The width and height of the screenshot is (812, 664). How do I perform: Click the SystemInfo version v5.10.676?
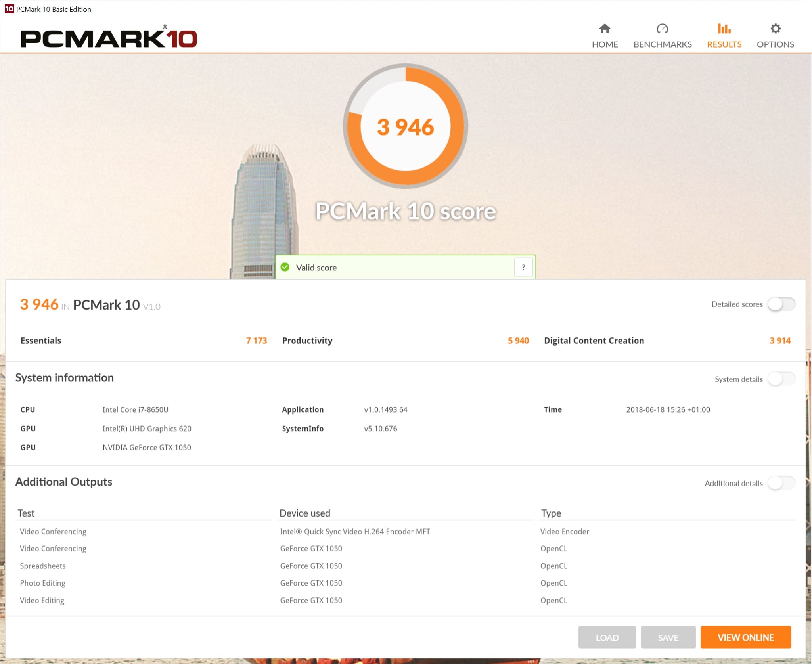(381, 429)
